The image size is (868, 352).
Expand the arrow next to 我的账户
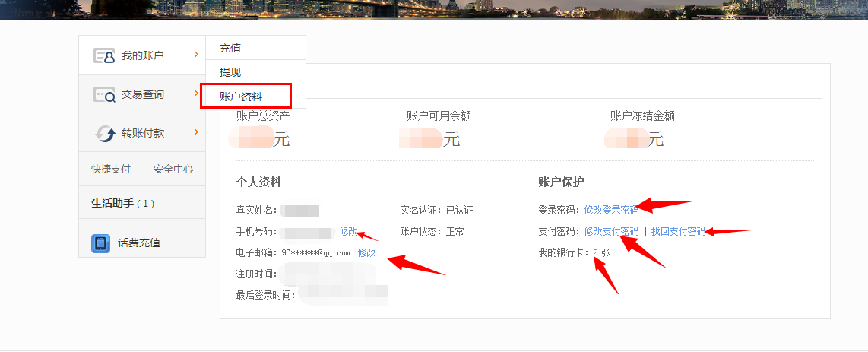(196, 55)
